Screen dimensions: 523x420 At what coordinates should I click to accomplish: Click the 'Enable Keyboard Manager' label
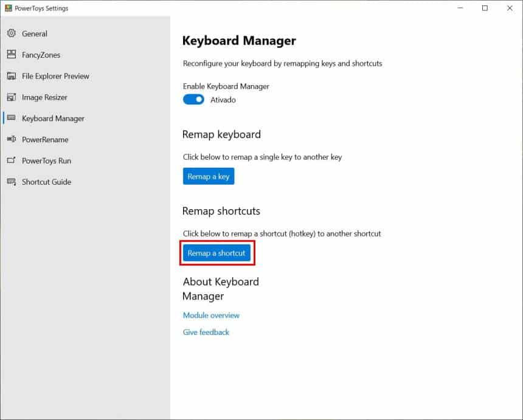226,86
